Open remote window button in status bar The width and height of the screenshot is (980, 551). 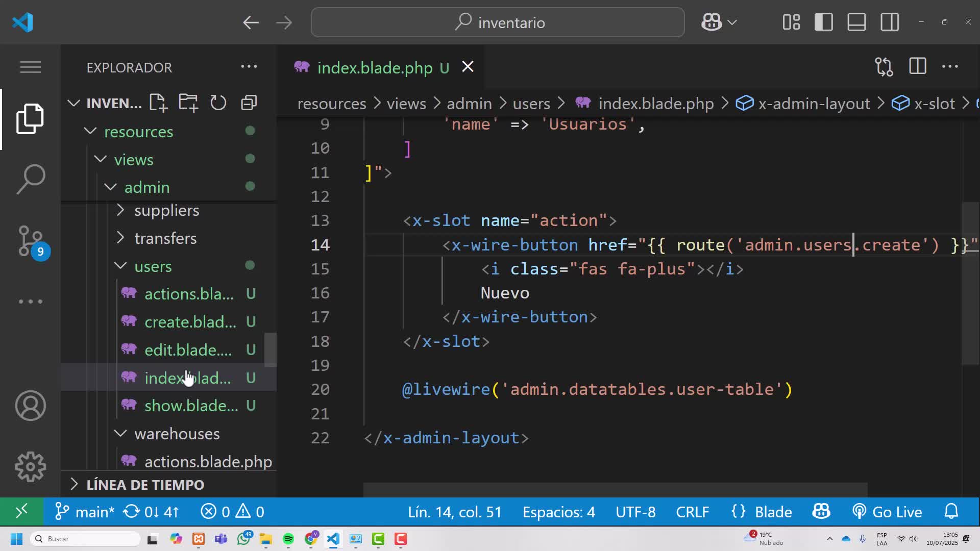tap(21, 511)
